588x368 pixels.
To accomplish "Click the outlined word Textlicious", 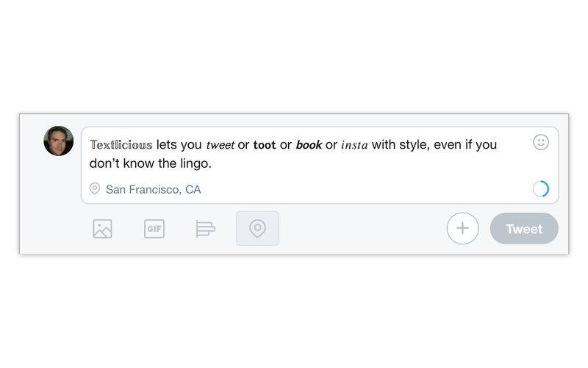I will (121, 145).
